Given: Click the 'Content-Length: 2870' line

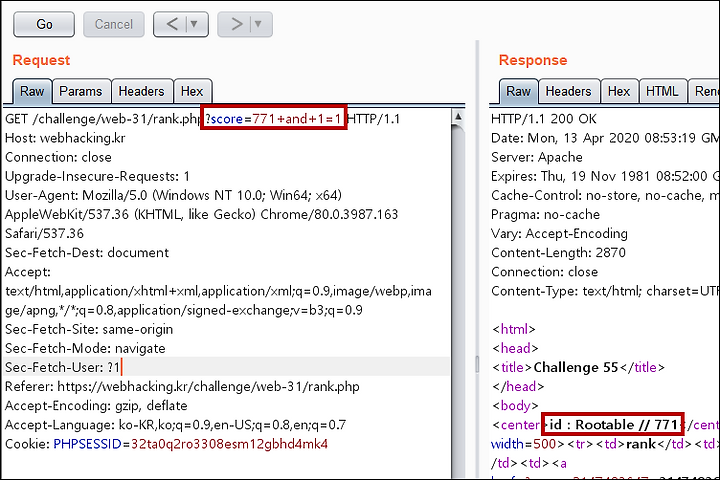Looking at the screenshot, I should coord(558,253).
